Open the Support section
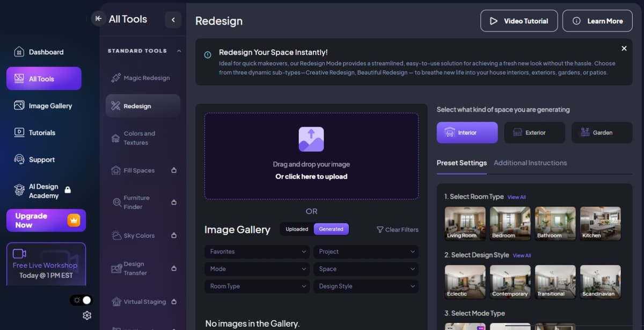The image size is (644, 330). 44,160
